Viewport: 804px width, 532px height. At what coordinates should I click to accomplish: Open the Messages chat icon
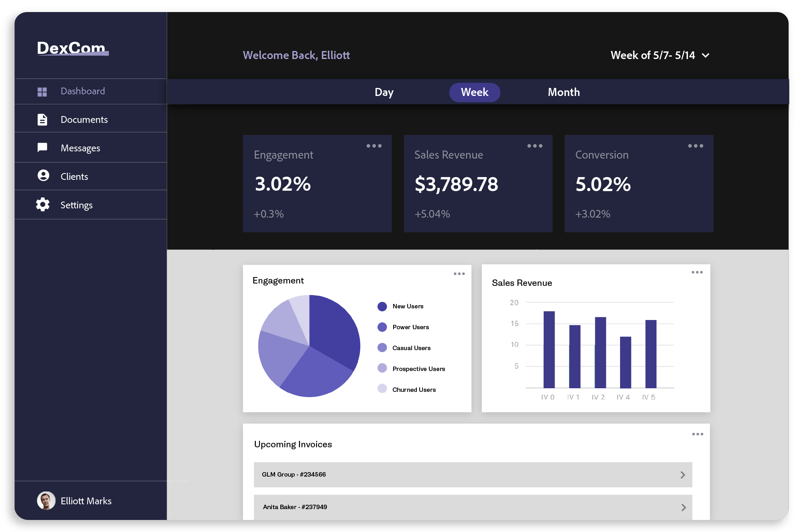pyautogui.click(x=42, y=147)
